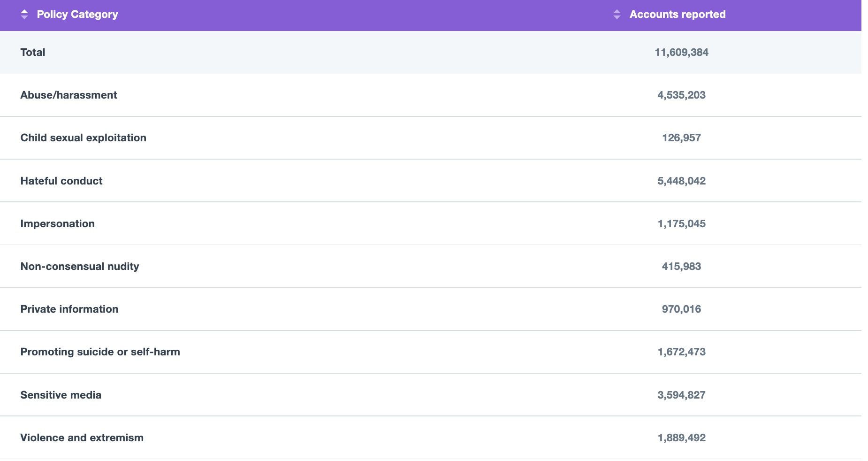Image resolution: width=868 pixels, height=461 pixels.
Task: Click the Sensitive media count 3,594,827
Action: pos(681,395)
